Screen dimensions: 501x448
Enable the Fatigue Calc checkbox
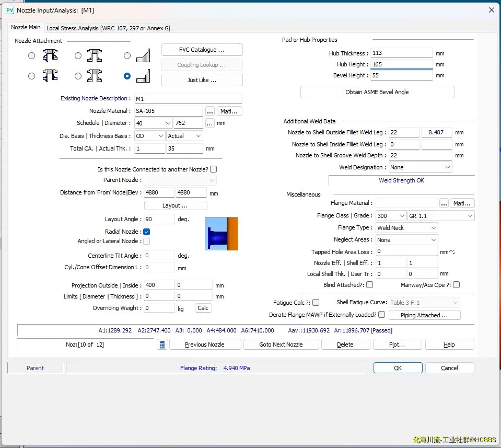[316, 302]
